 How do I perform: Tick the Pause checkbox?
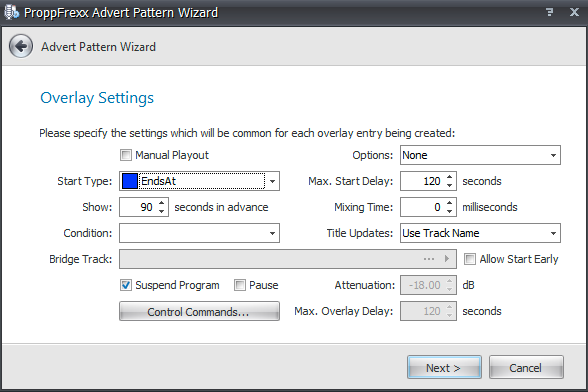pos(240,285)
